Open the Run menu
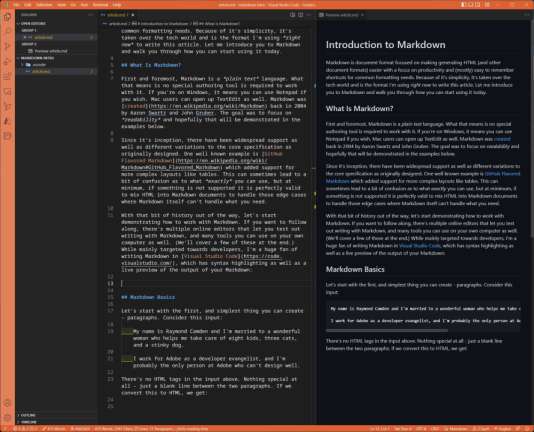Image resolution: width=534 pixels, height=432 pixels. tap(84, 5)
